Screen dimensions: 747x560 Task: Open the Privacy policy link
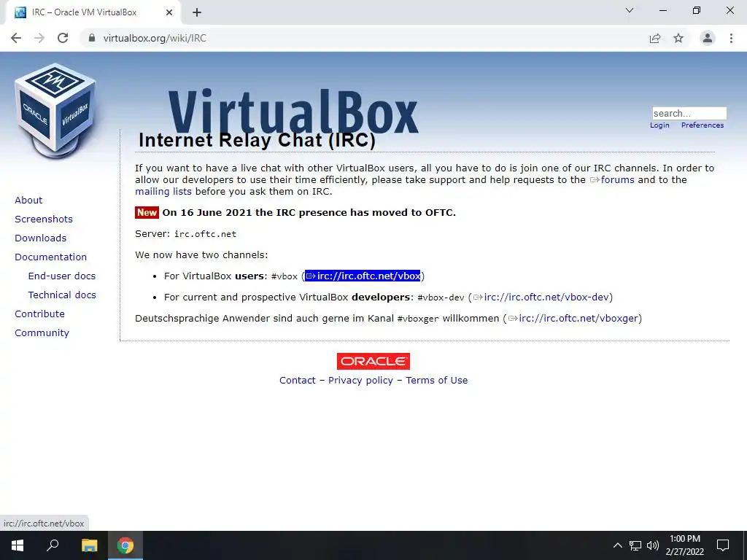360,380
